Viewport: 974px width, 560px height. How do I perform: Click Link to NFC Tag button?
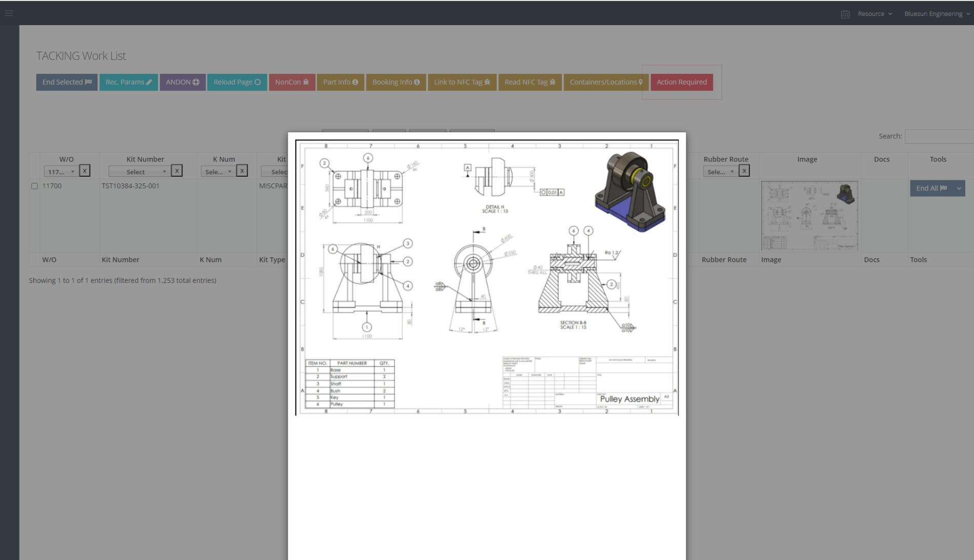[x=462, y=82]
